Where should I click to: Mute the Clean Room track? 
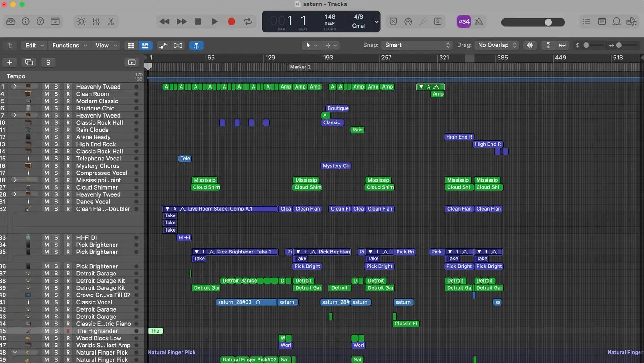pos(47,94)
